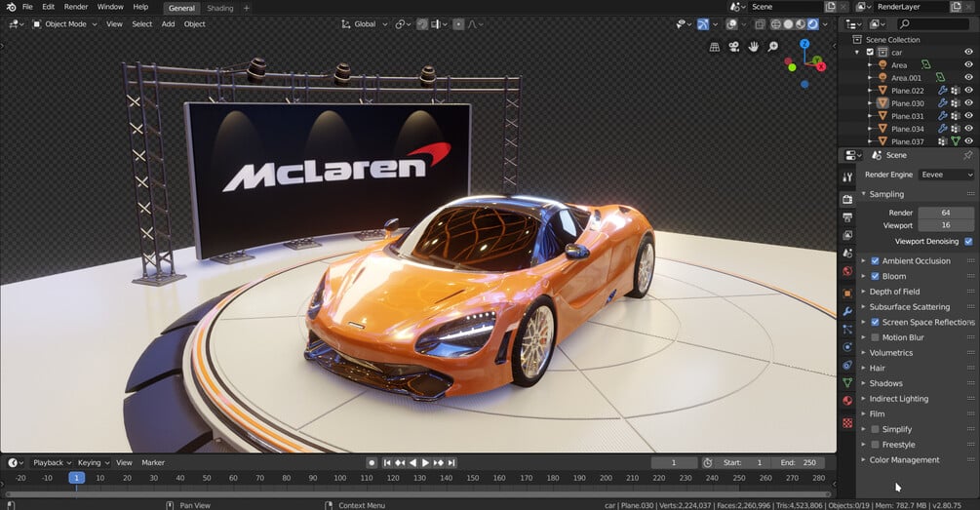The width and height of the screenshot is (980, 510).
Task: Toggle snapping magnet icon
Action: pos(422,24)
